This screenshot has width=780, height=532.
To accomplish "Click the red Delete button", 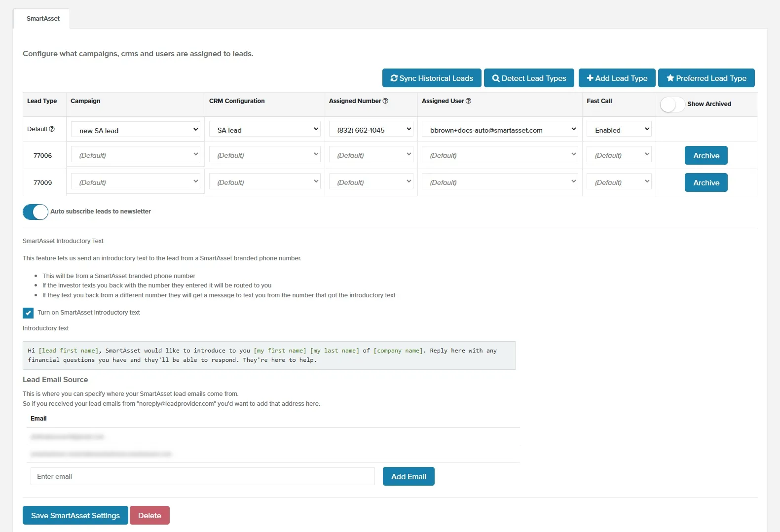I will click(x=149, y=515).
